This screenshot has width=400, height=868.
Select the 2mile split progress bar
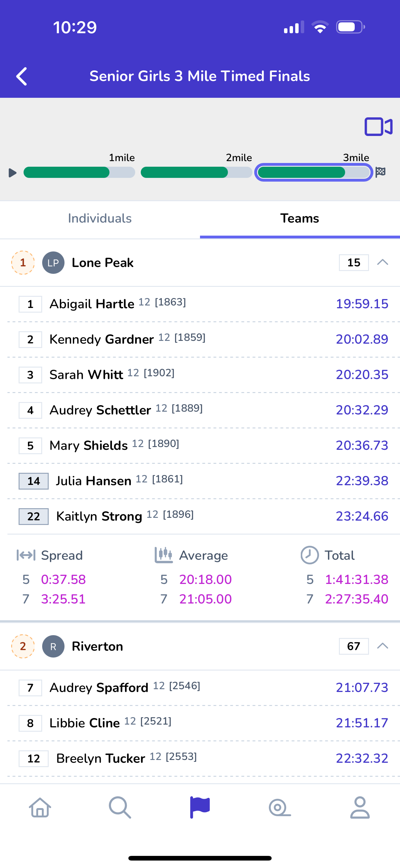click(196, 173)
